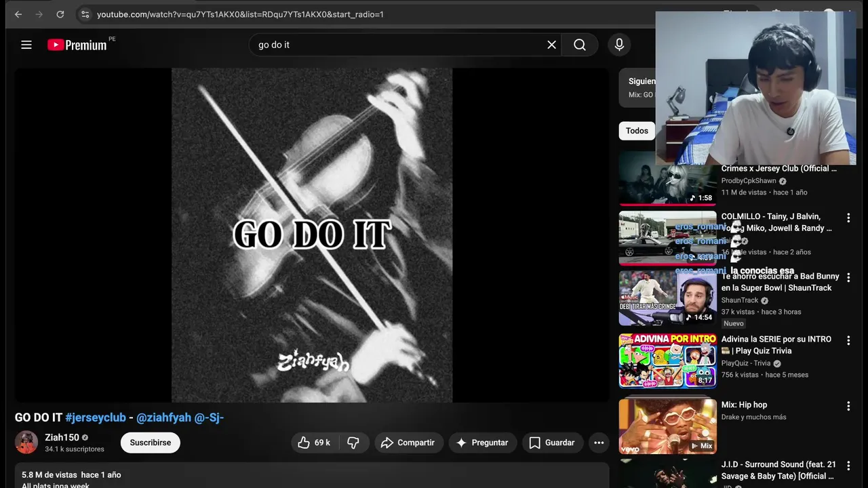Open Adivina la SERIE por su INTRO thumbnail

tap(667, 361)
